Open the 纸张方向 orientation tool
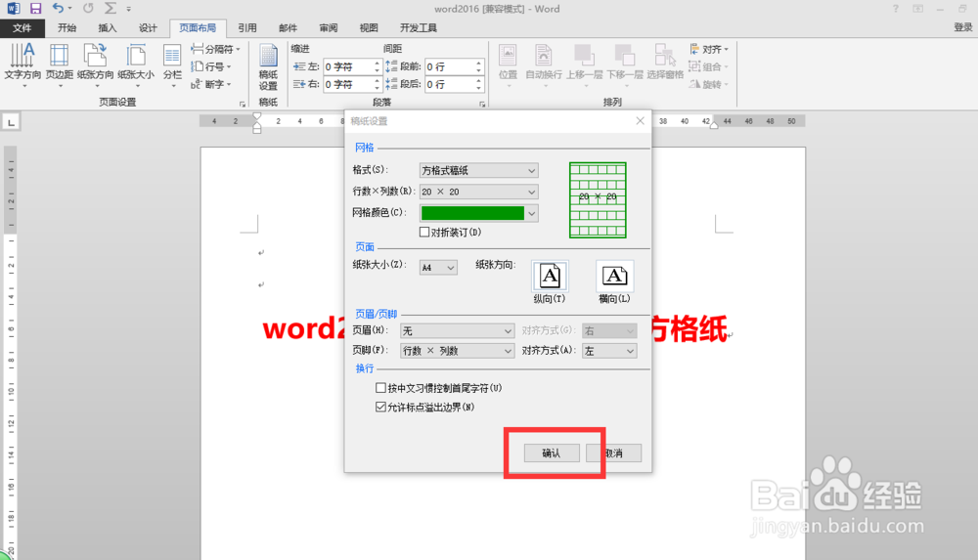The width and height of the screenshot is (978, 560). pyautogui.click(x=96, y=65)
